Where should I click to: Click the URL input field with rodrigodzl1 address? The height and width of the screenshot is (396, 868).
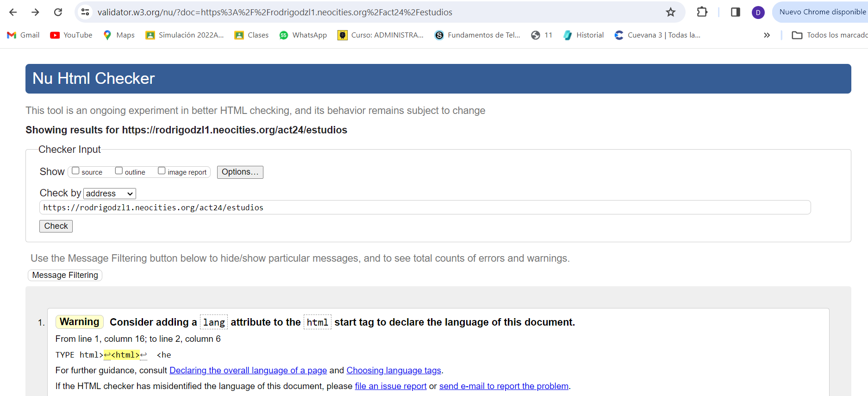coord(425,207)
